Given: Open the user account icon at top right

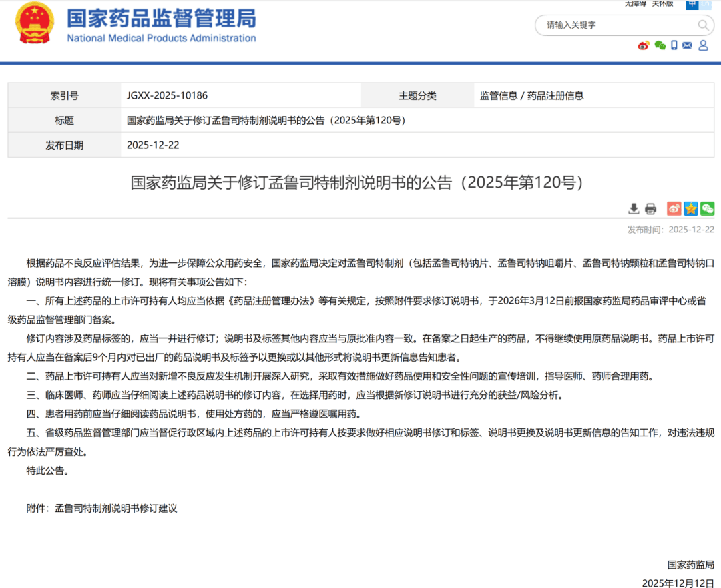Looking at the screenshot, I should (x=704, y=45).
